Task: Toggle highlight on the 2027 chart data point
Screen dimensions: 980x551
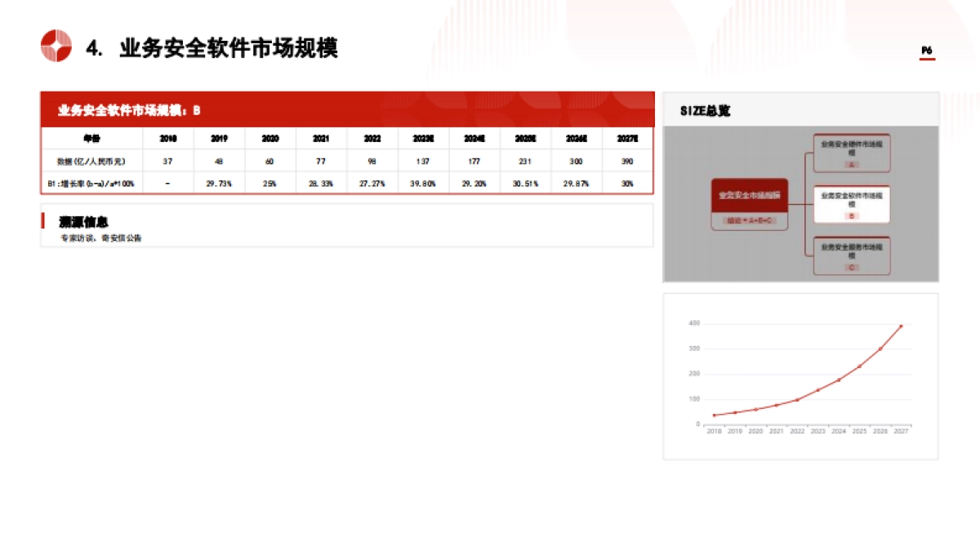Action: pos(901,325)
